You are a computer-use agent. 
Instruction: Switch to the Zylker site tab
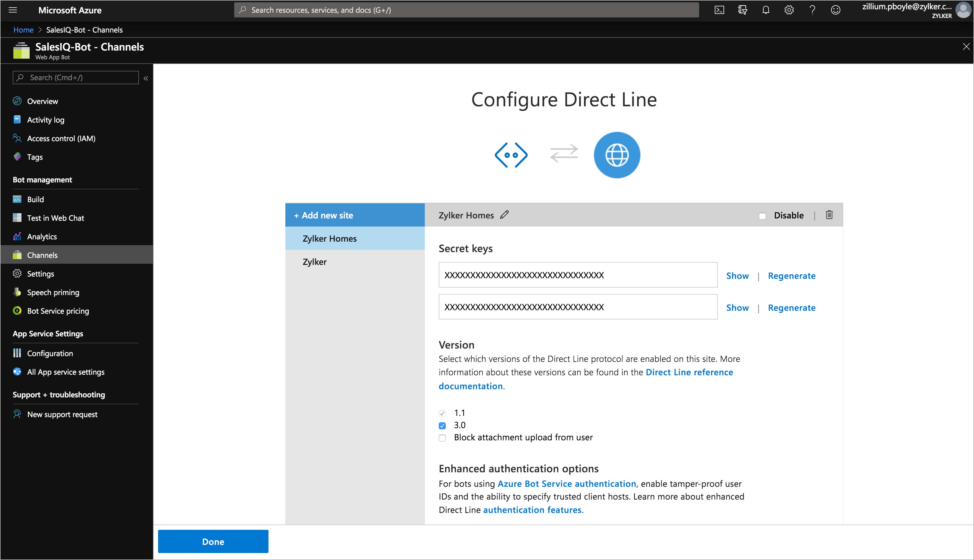315,261
